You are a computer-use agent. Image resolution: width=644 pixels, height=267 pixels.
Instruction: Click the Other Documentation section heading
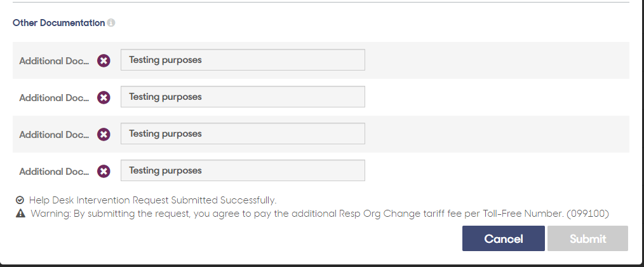[58, 23]
